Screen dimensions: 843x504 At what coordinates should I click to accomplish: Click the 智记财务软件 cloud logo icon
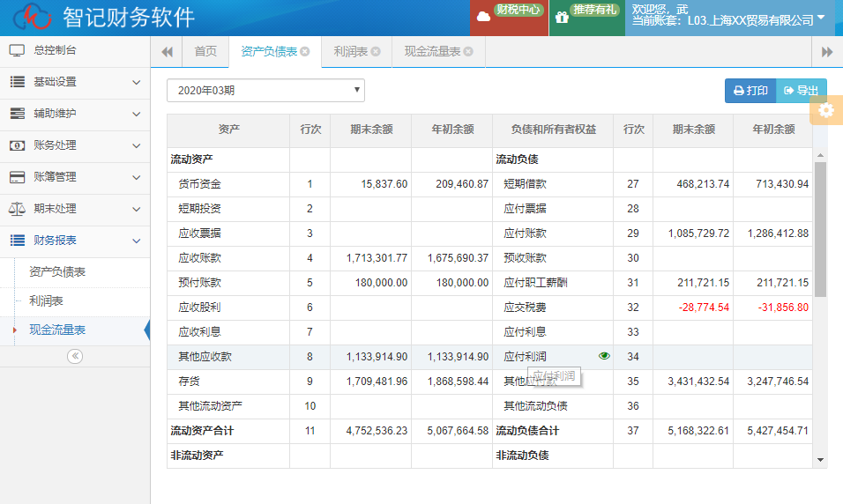click(x=33, y=18)
